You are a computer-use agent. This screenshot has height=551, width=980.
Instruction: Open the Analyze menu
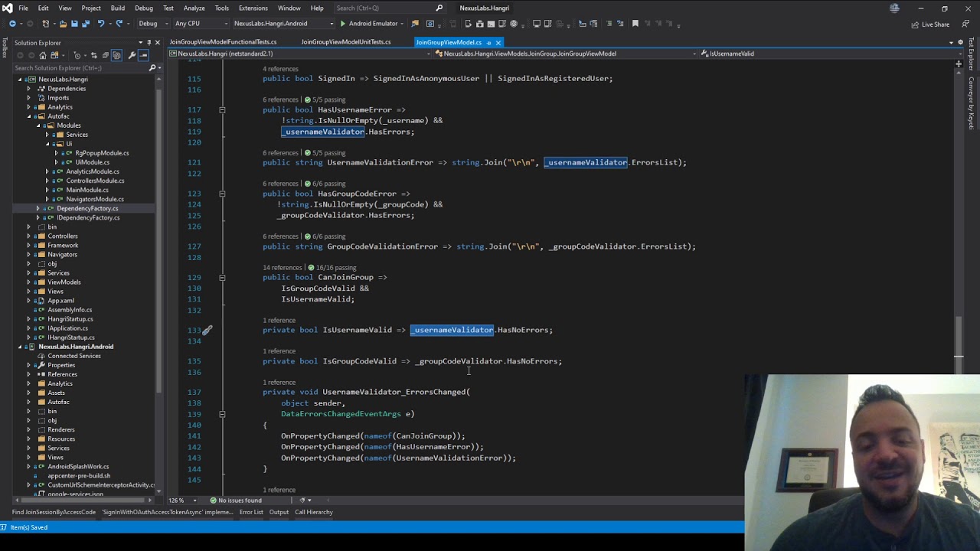(x=194, y=8)
